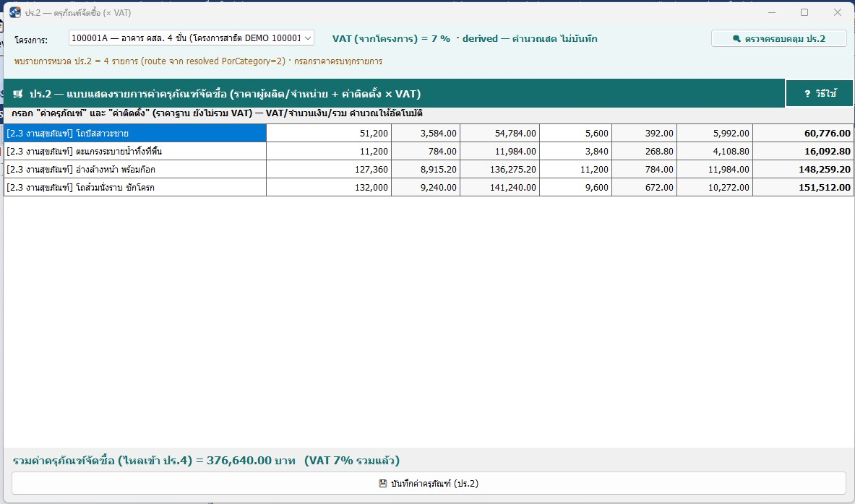The image size is (855, 504).
Task: Click amount cell 136,275.20
Action: click(x=500, y=169)
